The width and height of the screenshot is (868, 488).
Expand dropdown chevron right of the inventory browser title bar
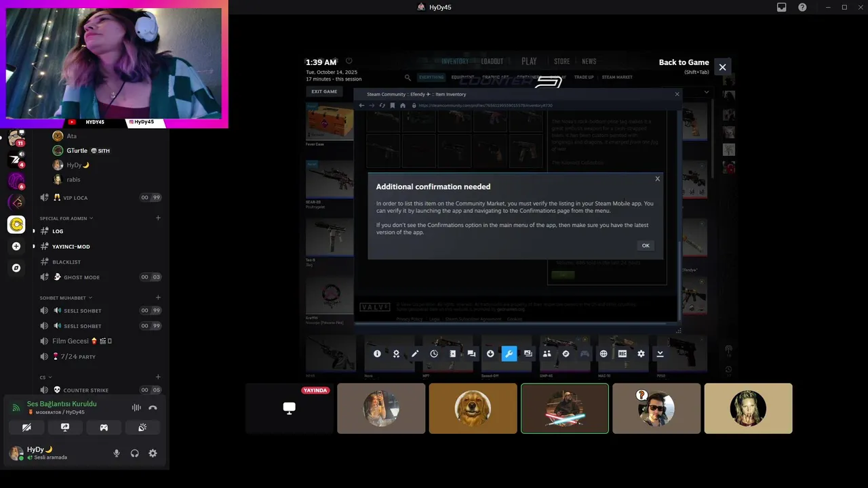click(706, 91)
